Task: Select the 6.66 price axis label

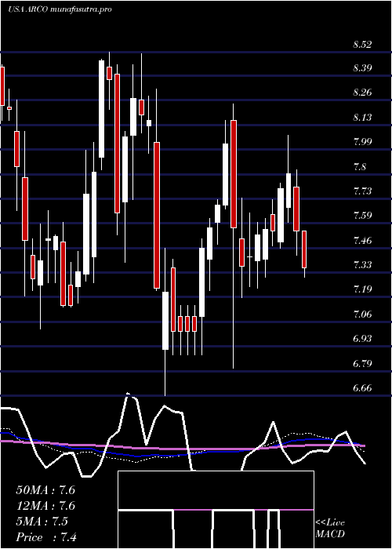Action: click(x=362, y=388)
